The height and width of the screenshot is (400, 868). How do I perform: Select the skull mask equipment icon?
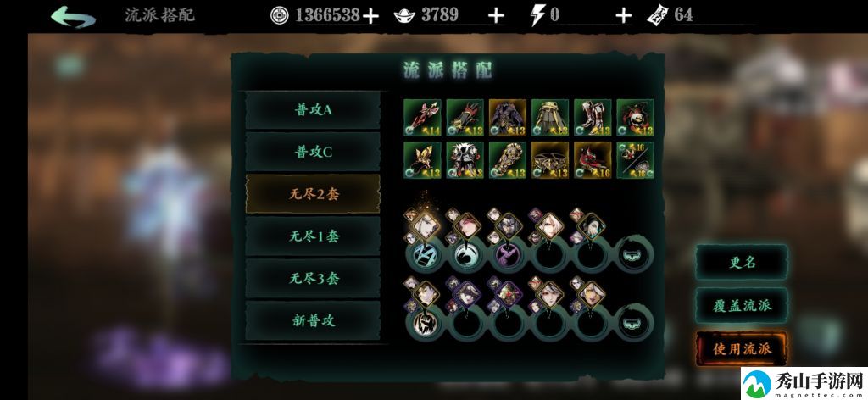tap(635, 118)
